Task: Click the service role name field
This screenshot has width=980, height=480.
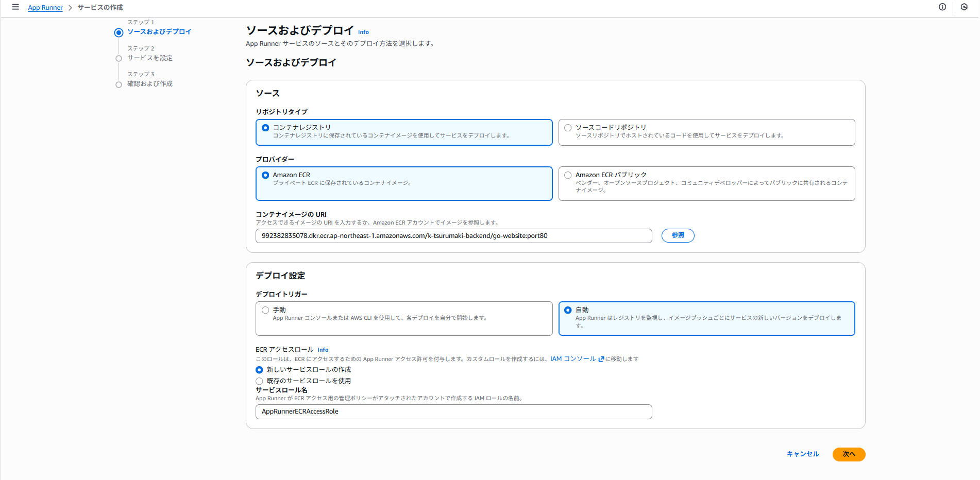Action: click(x=453, y=412)
